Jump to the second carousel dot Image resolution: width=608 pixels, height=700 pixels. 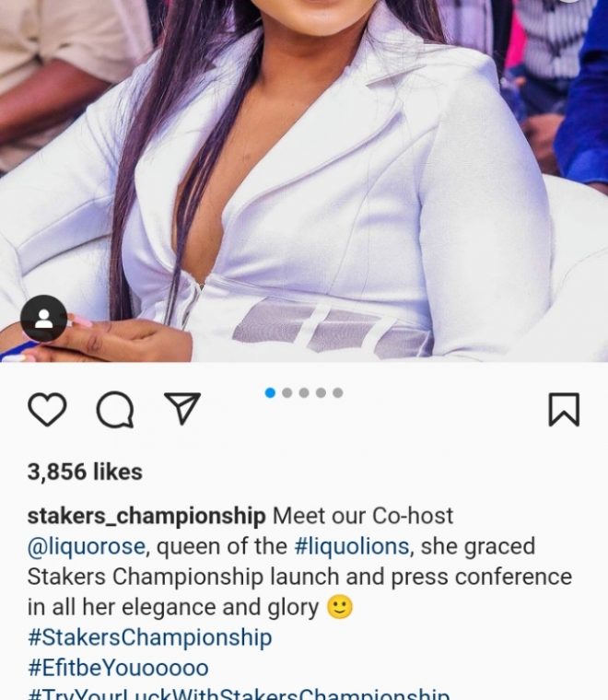287,393
